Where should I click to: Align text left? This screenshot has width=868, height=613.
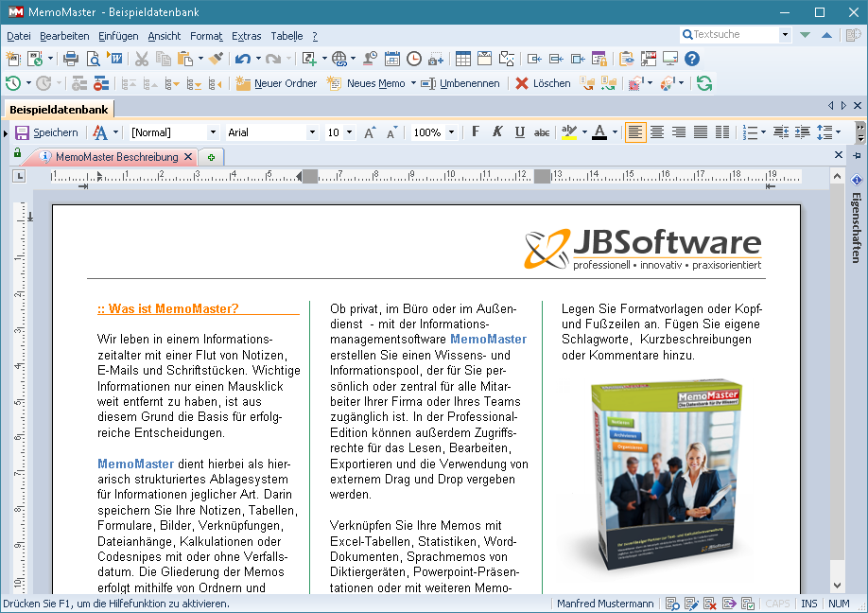(x=635, y=132)
